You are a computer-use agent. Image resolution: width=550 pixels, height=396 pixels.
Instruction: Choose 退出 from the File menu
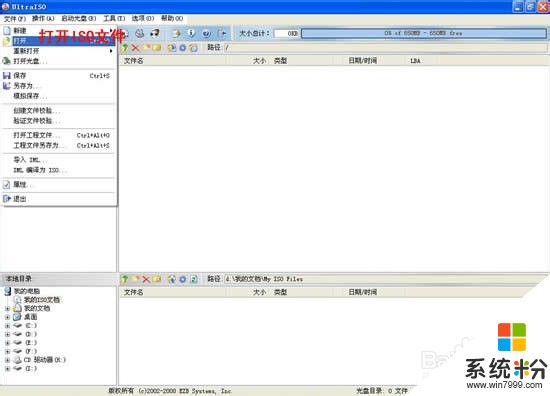59,199
